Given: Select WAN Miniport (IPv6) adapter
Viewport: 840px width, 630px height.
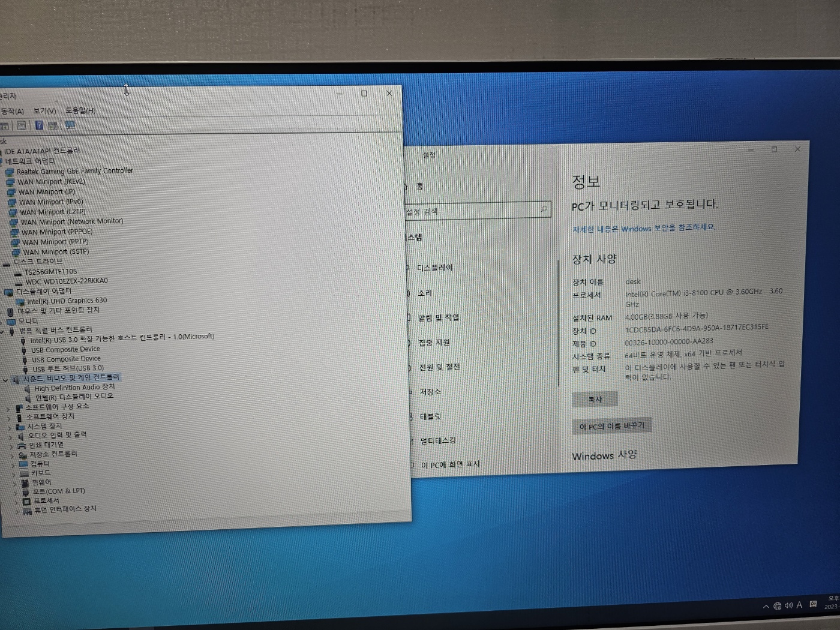Looking at the screenshot, I should point(50,202).
